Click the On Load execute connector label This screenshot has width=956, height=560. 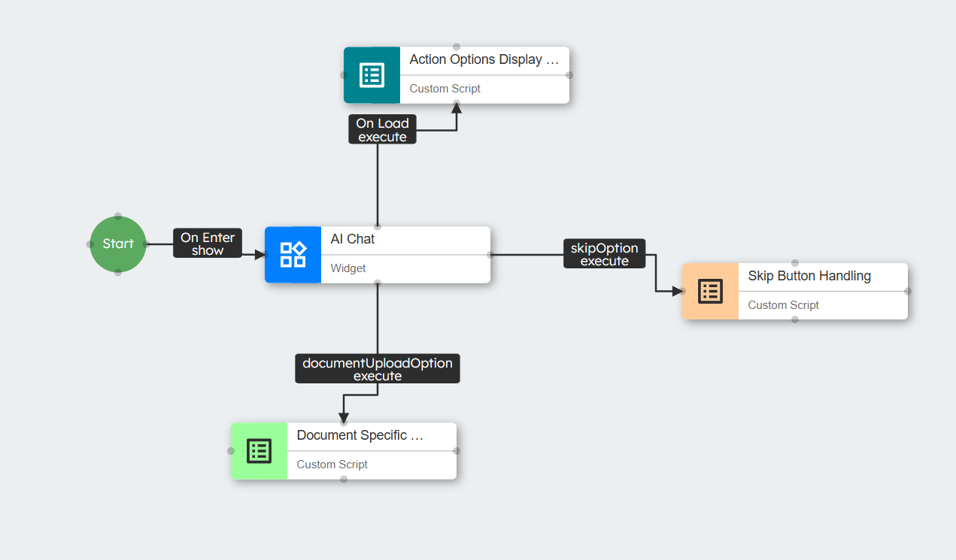382,129
